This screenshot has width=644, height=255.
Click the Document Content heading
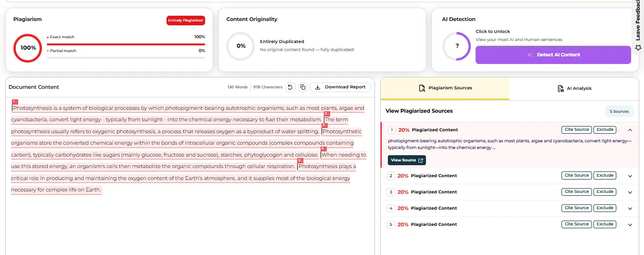[34, 87]
